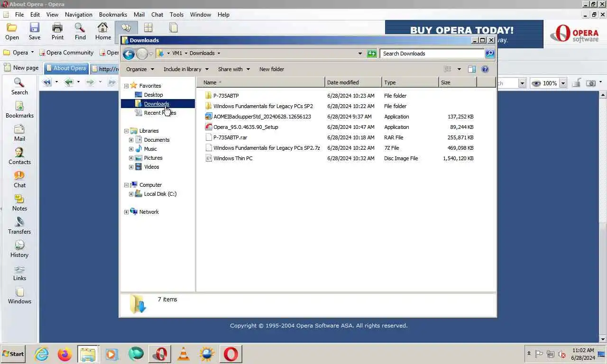Click the Opera Community bookmark link

click(x=66, y=53)
